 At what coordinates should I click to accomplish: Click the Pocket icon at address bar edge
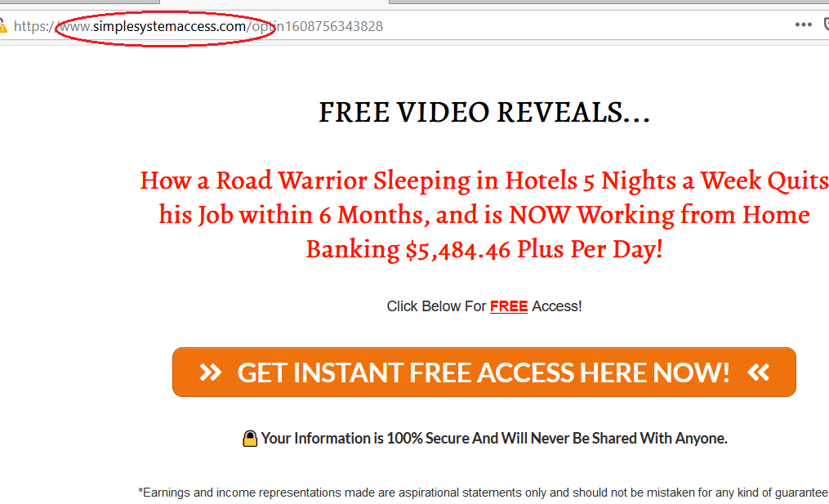click(827, 25)
